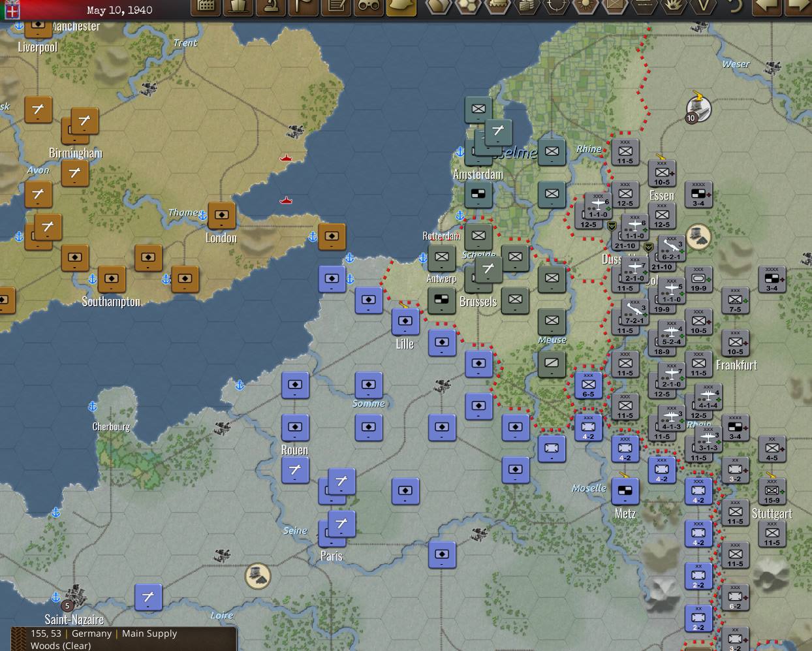Viewport: 812px width, 651px height.
Task: Click the Stuttgart city label
Action: [x=772, y=513]
